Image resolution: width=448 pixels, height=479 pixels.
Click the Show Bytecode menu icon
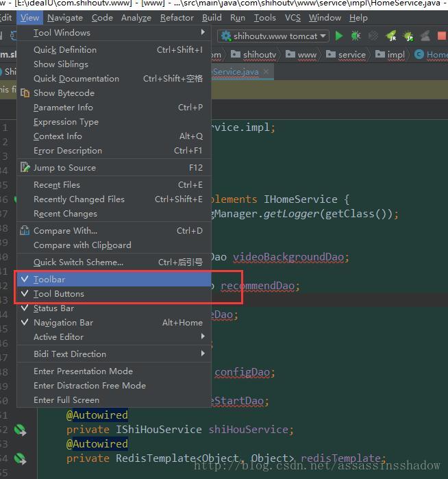(x=25, y=93)
